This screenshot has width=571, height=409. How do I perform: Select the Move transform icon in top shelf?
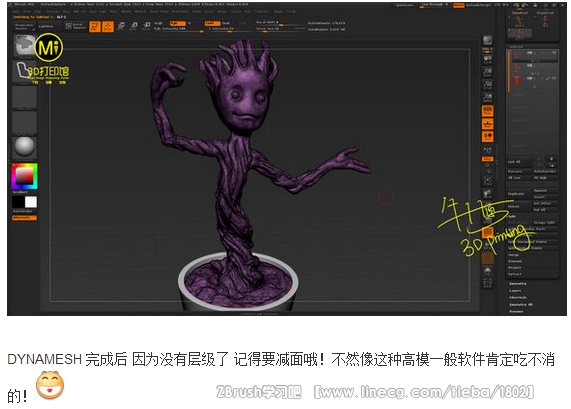pyautogui.click(x=121, y=26)
